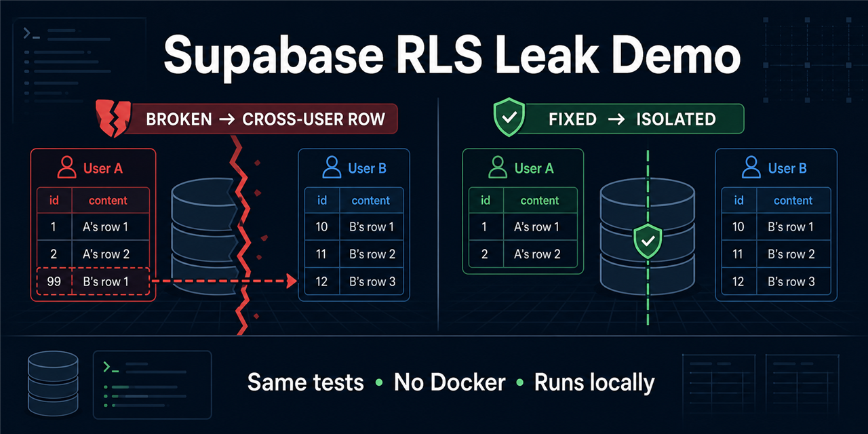This screenshot has width=868, height=434.
Task: Click 'User B' label in Fixed panel
Action: tap(787, 168)
